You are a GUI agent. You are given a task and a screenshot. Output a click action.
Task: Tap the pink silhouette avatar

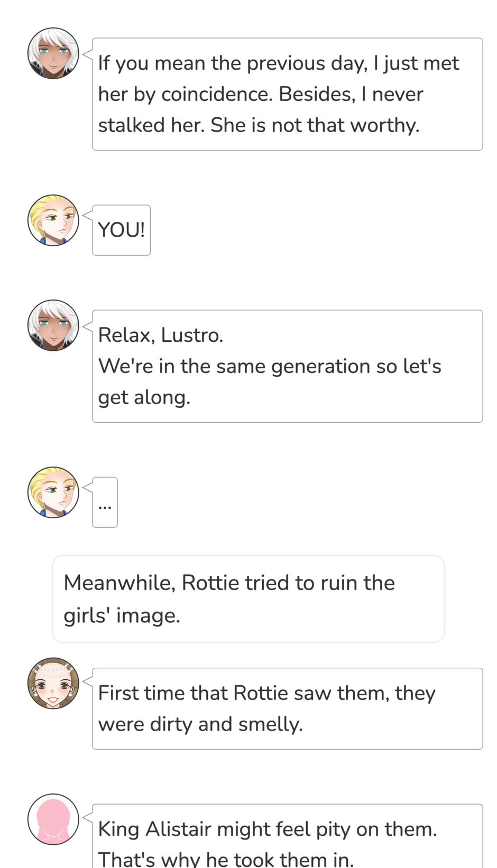pos(53,819)
